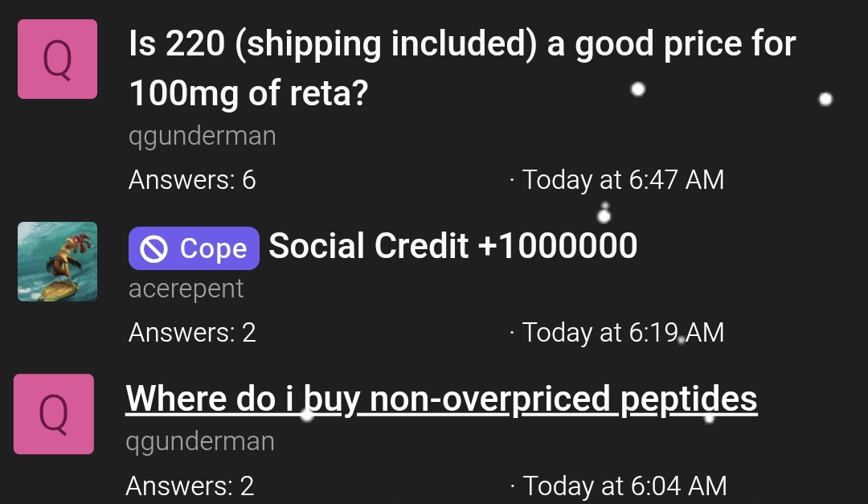The height and width of the screenshot is (504, 868).
Task: Visit qgunderman profile under peptides thread
Action: (x=200, y=441)
